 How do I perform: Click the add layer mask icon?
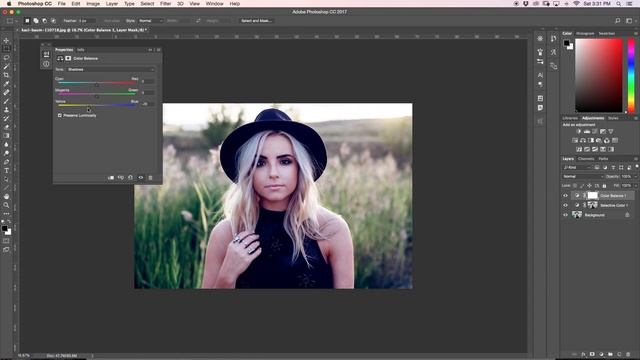[592, 354]
